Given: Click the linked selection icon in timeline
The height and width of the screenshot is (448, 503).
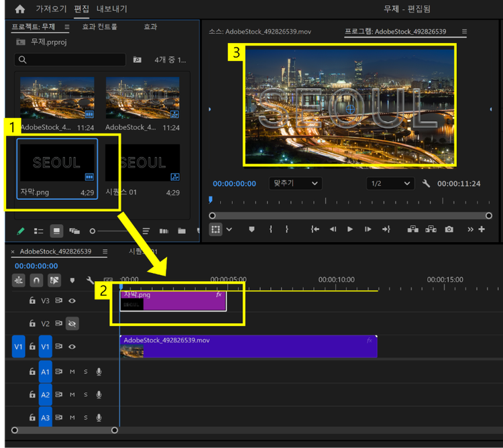Looking at the screenshot, I should click(54, 280).
